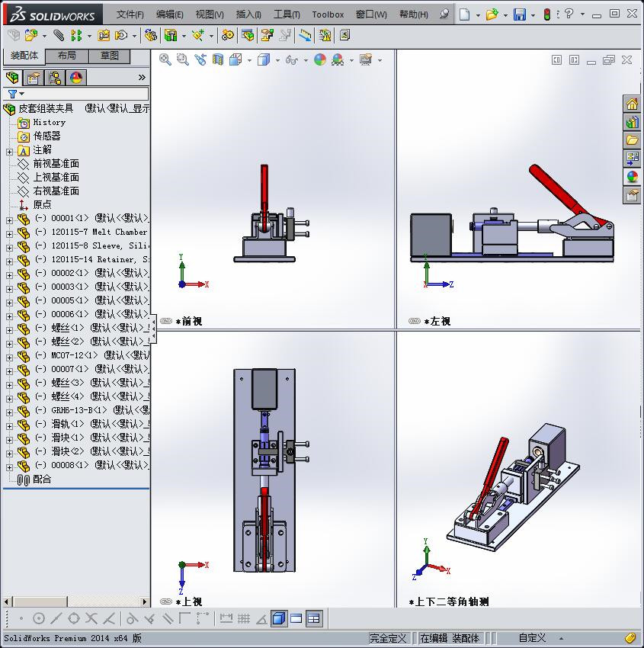Open the PropertyManager panel tab icon
This screenshot has height=648, width=644.
pos(33,78)
